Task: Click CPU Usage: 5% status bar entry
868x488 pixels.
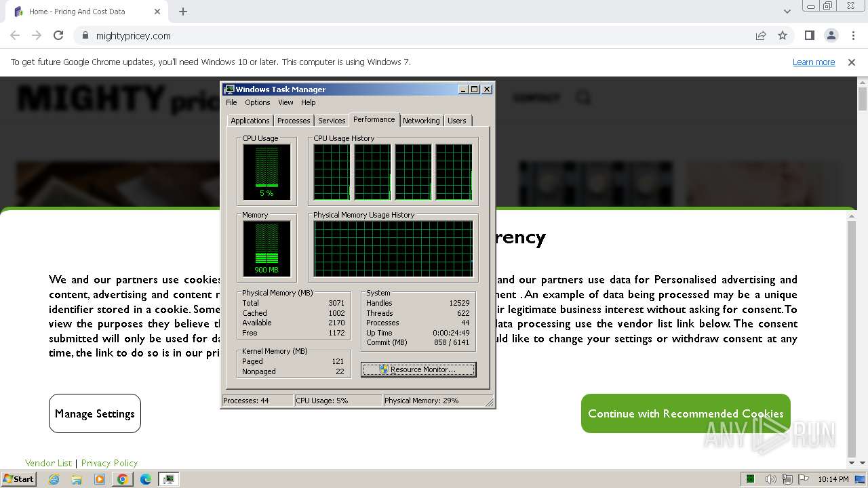Action: pyautogui.click(x=338, y=401)
